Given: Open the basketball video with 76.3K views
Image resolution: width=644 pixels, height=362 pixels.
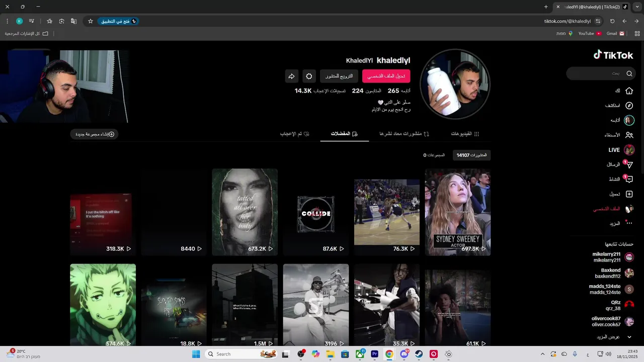Looking at the screenshot, I should click(387, 212).
